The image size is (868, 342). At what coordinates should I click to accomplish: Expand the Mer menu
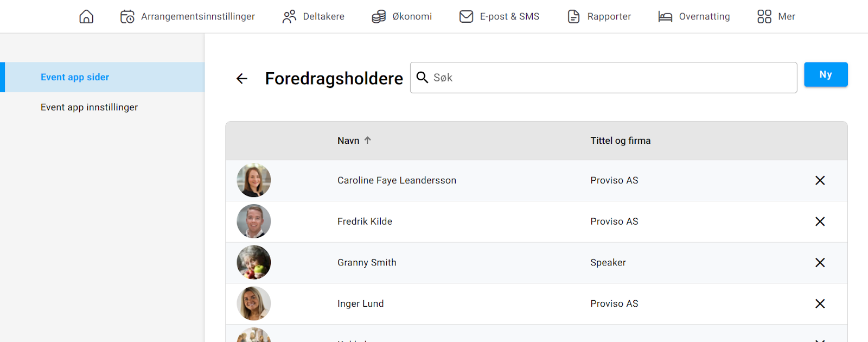(776, 16)
